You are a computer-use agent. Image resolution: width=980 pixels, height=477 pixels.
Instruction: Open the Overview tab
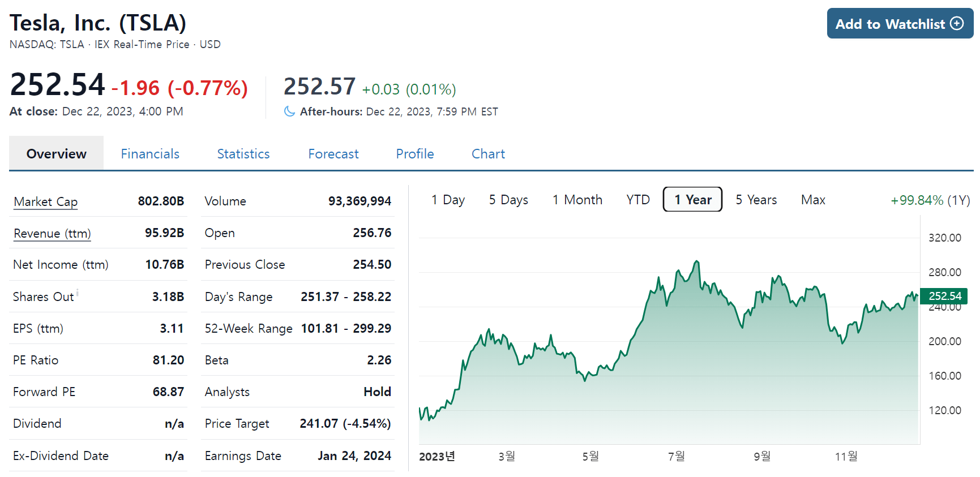56,153
